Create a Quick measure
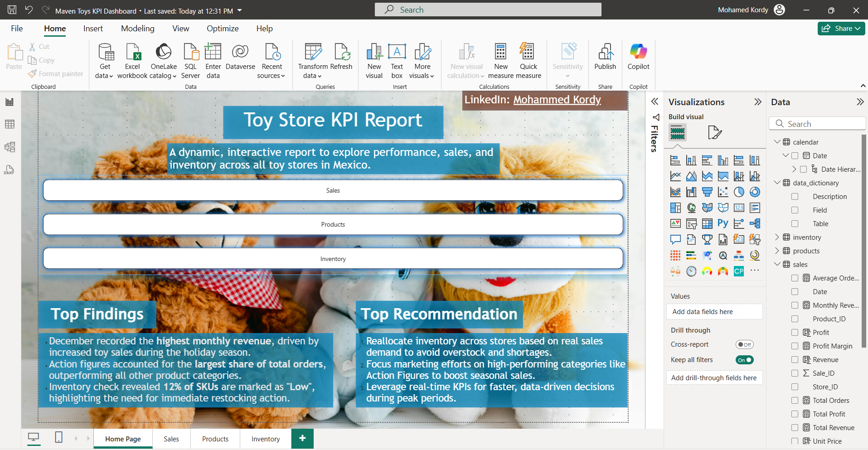868x450 pixels. click(x=529, y=61)
